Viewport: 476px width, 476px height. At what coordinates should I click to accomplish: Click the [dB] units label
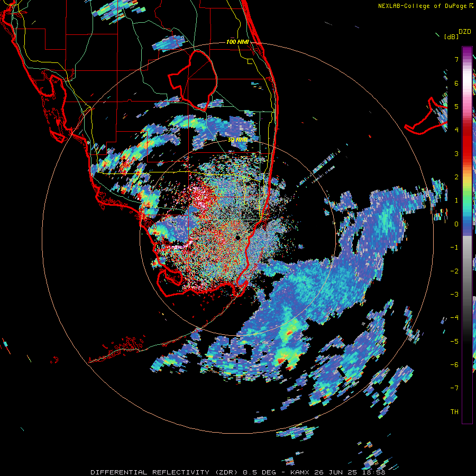(451, 36)
